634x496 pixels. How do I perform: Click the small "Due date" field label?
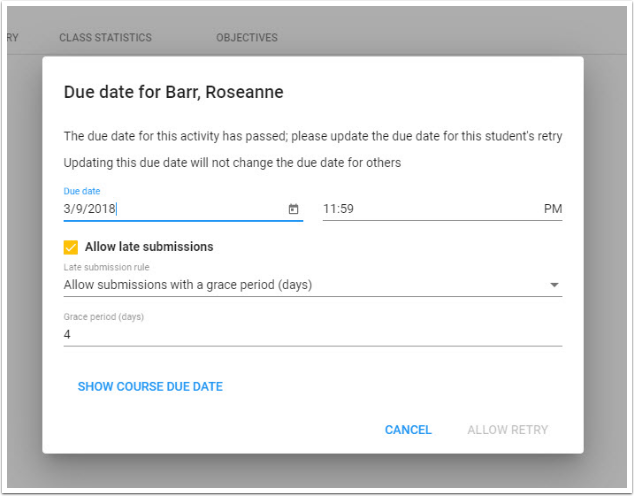coord(82,191)
